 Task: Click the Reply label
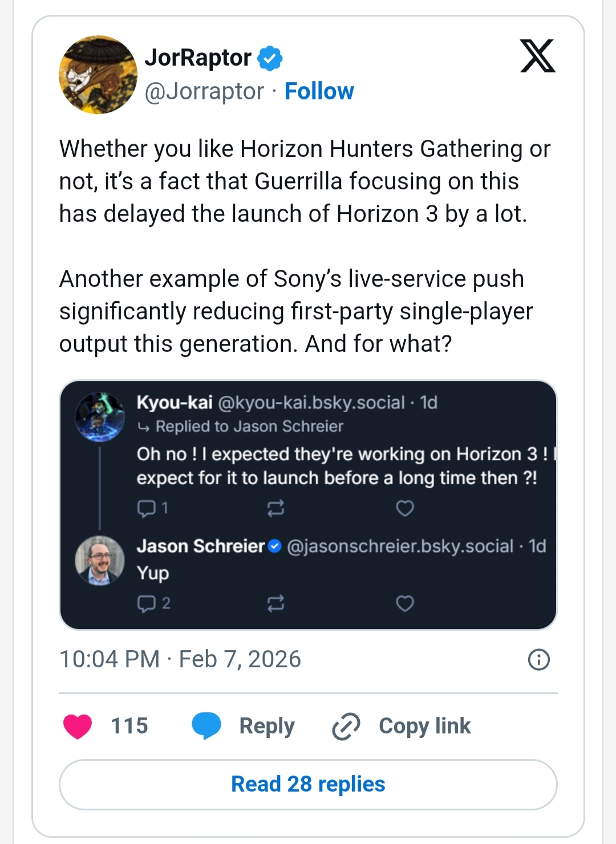coord(267,726)
